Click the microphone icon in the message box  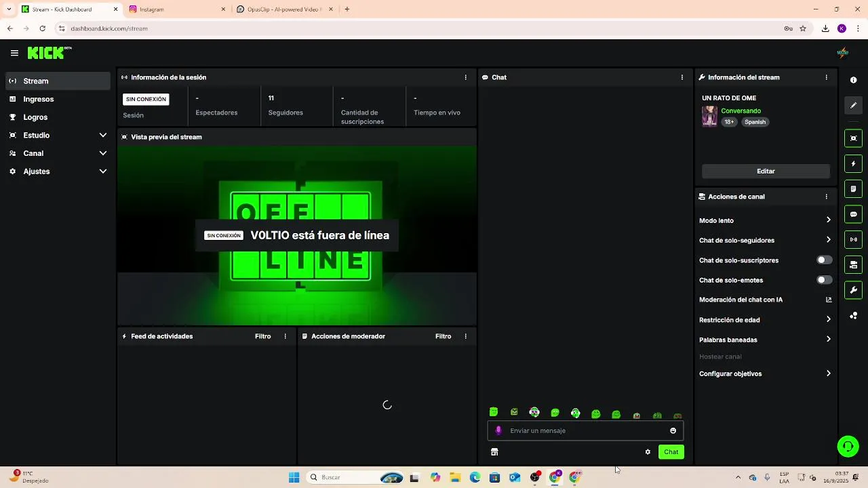click(498, 430)
